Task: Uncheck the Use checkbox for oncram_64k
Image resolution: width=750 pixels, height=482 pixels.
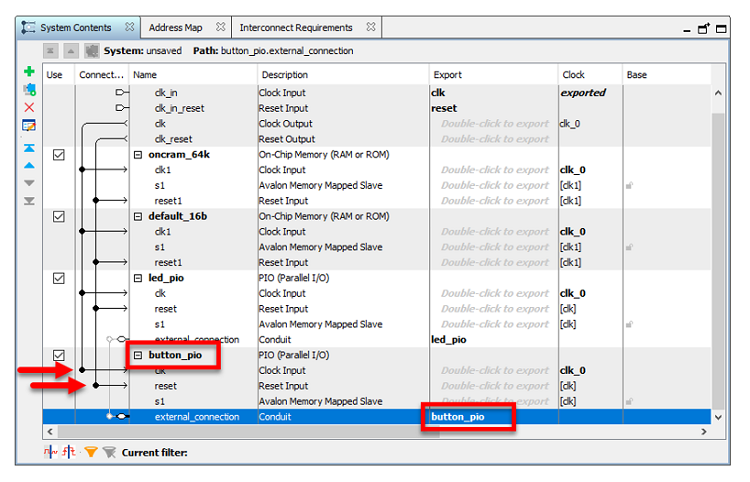Action: 59,155
